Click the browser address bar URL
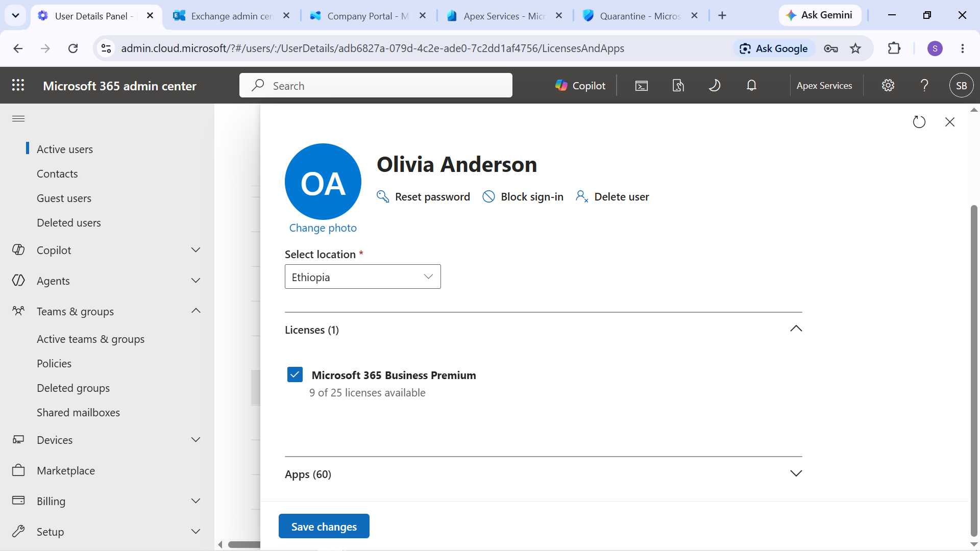The width and height of the screenshot is (980, 551). point(373,48)
